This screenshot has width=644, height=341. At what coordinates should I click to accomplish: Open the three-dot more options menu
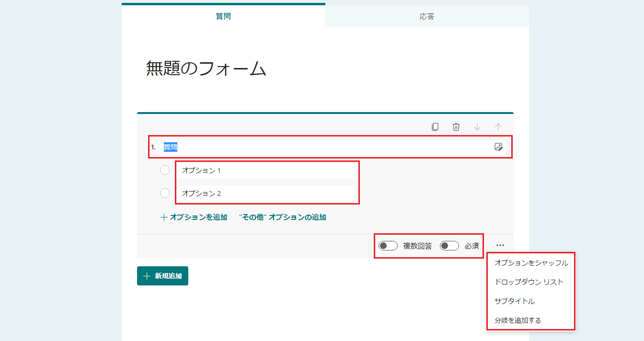pyautogui.click(x=500, y=245)
